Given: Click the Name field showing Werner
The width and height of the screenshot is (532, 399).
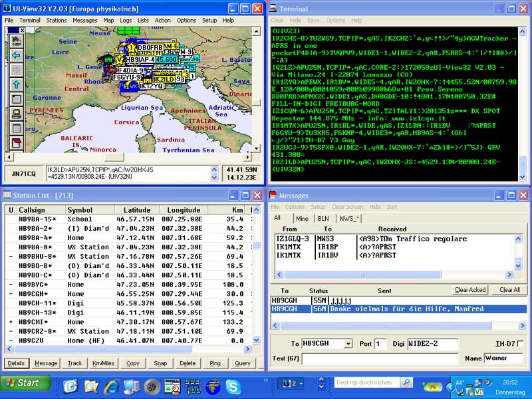Looking at the screenshot, I should [503, 358].
